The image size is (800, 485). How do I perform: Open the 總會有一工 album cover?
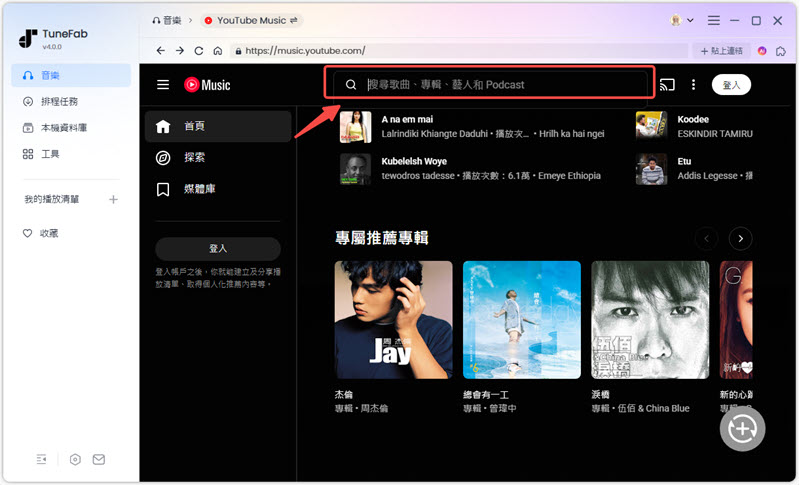click(x=521, y=320)
